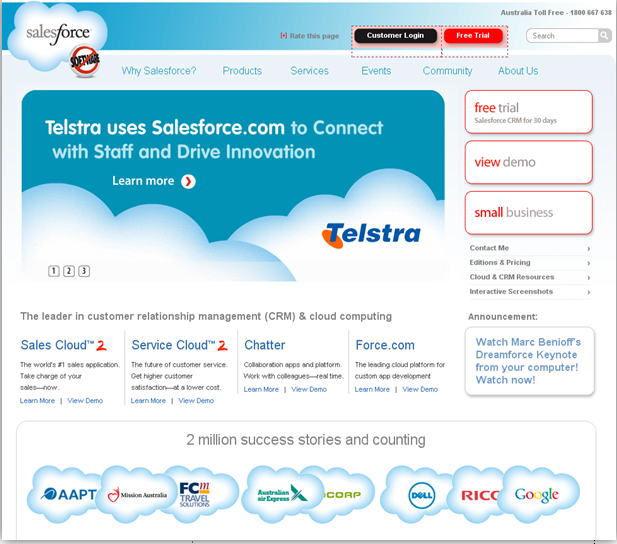Click Cloud & CRM Resources link text
The image size is (617, 544).
coord(512,277)
